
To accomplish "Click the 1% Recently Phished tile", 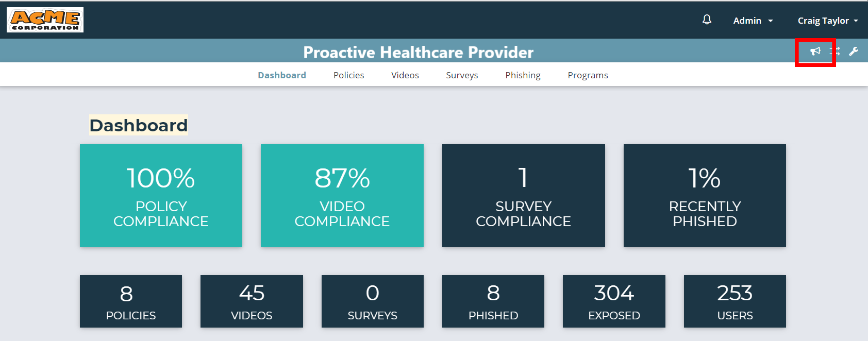I will pyautogui.click(x=705, y=196).
